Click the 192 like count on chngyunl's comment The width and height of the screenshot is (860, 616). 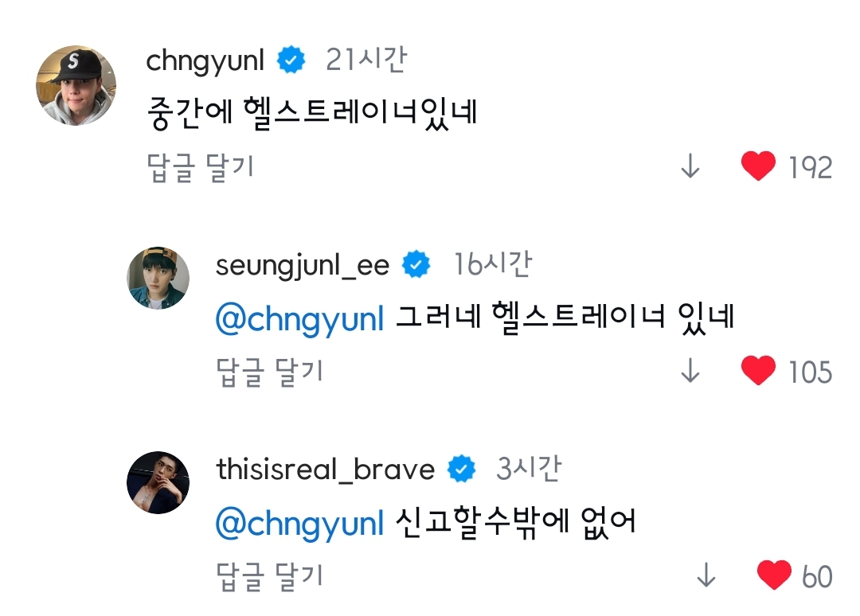[810, 167]
